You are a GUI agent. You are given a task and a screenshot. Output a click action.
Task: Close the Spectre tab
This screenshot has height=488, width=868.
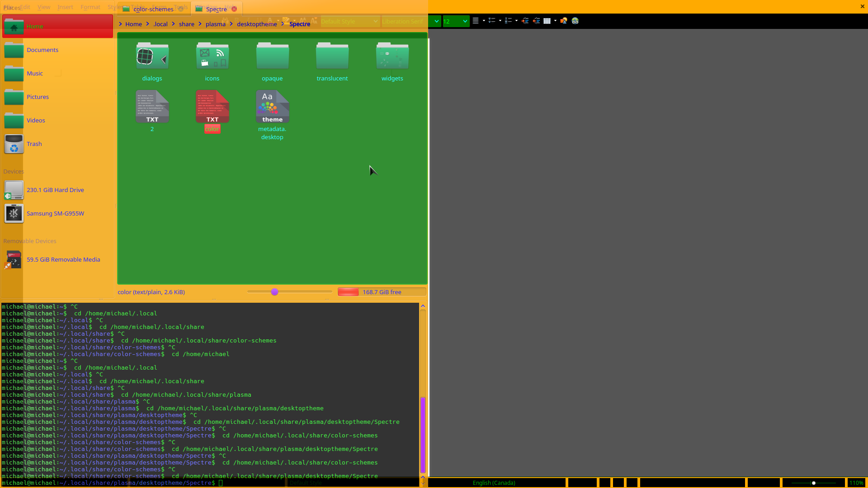(234, 9)
